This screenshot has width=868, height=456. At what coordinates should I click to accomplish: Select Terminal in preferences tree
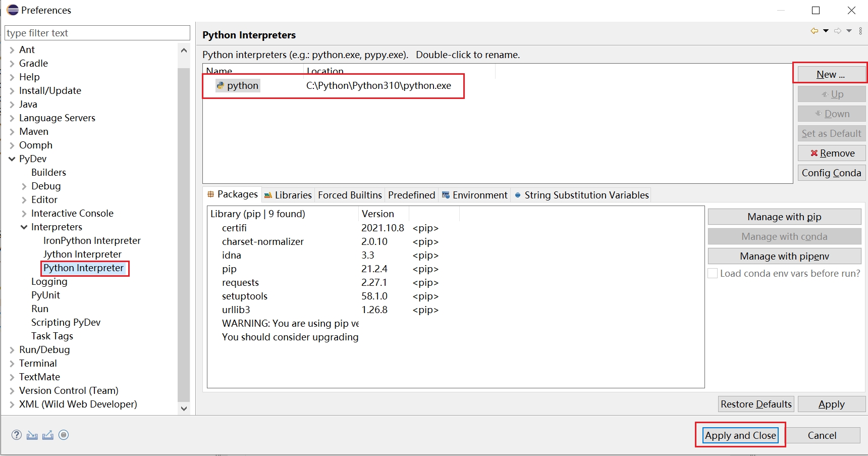tap(38, 364)
